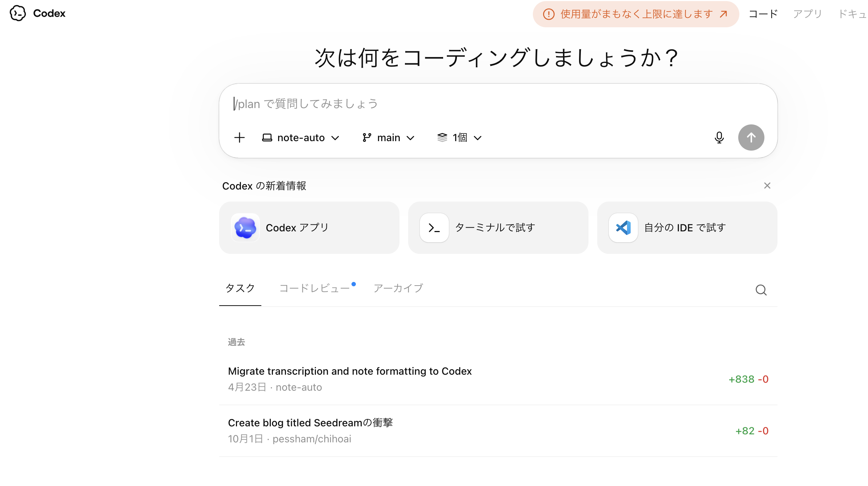Click the Codex logo icon
868x486 pixels.
click(17, 13)
